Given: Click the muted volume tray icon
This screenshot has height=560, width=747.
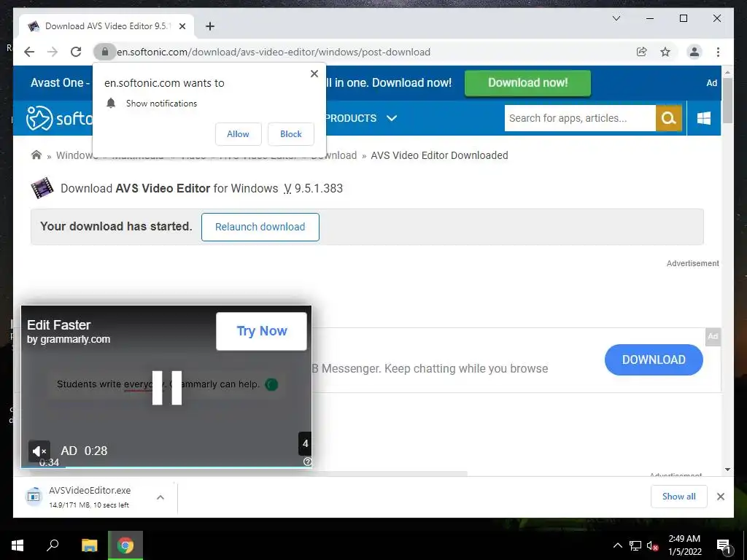Looking at the screenshot, I should pos(652,545).
